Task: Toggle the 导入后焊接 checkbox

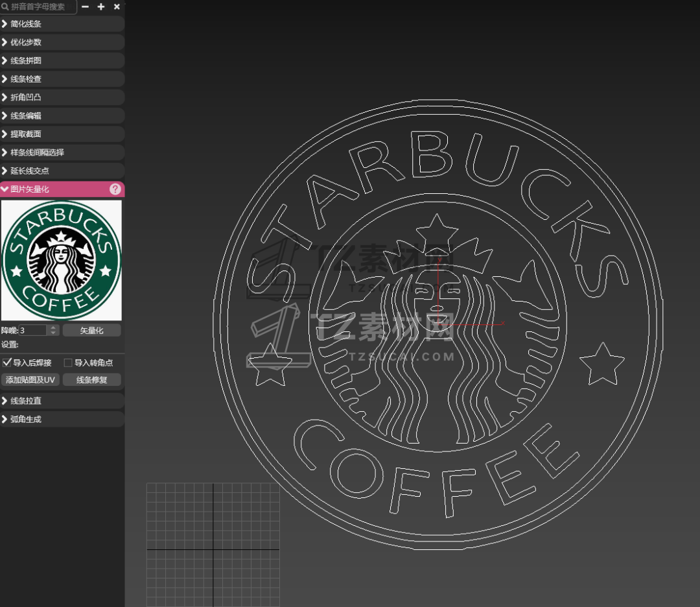Action: (7, 363)
